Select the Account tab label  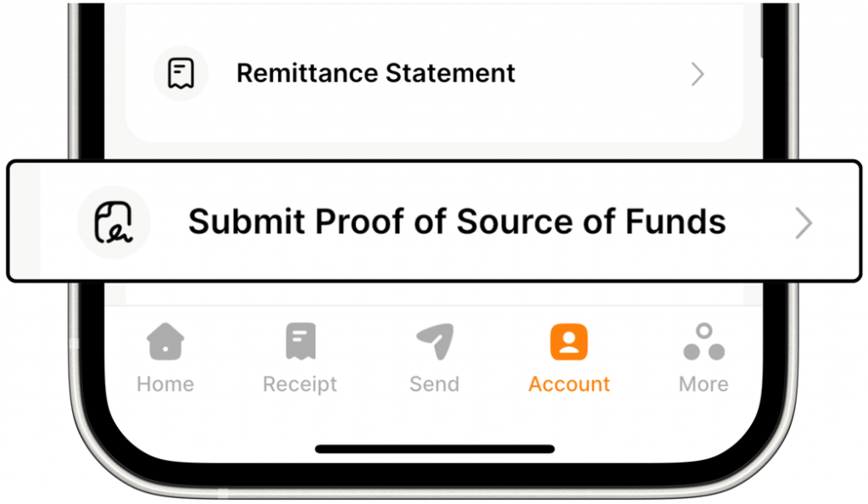click(569, 384)
